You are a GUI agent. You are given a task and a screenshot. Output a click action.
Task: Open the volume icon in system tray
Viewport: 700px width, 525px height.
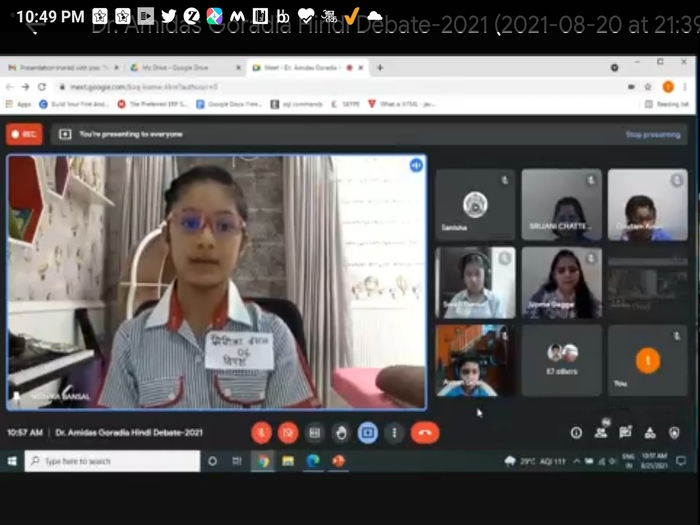point(612,461)
